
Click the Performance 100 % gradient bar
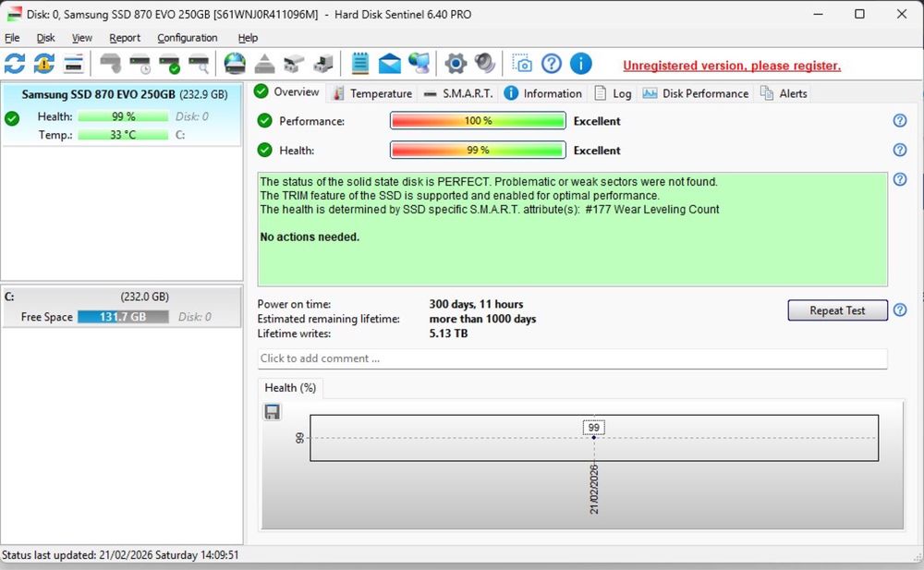pyautogui.click(x=478, y=120)
